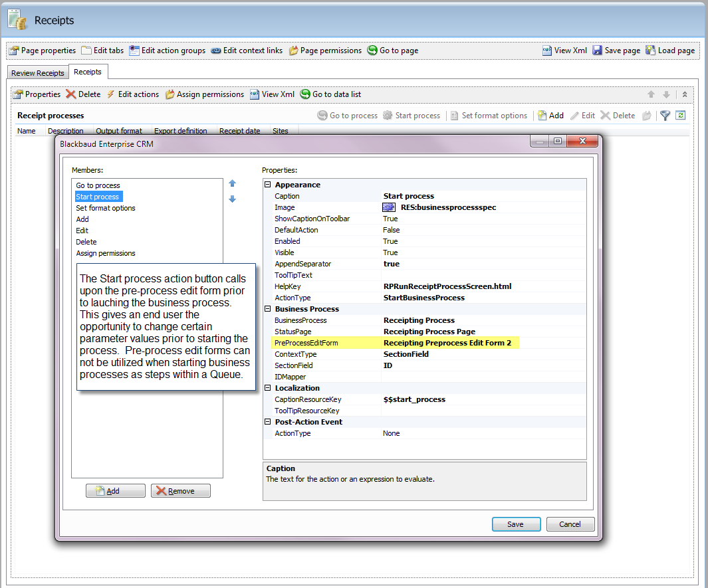Click Set format options in the Receipt processes toolbar

click(x=489, y=116)
